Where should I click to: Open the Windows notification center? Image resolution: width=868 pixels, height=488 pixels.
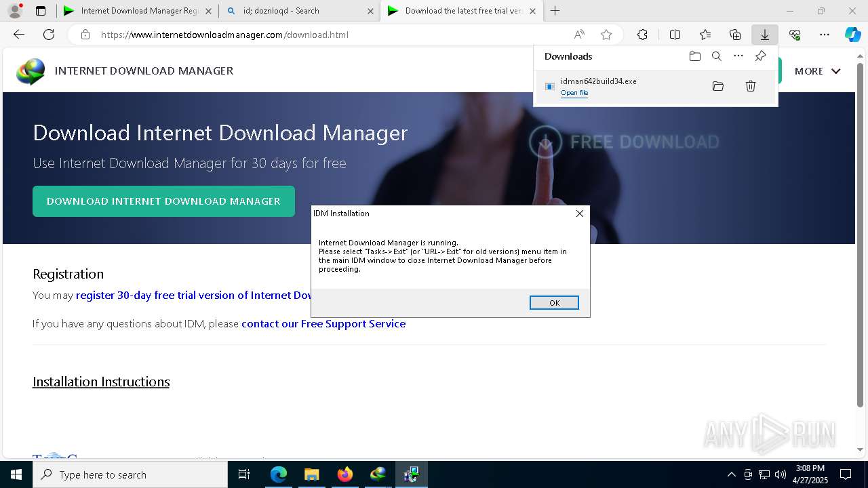(x=846, y=474)
